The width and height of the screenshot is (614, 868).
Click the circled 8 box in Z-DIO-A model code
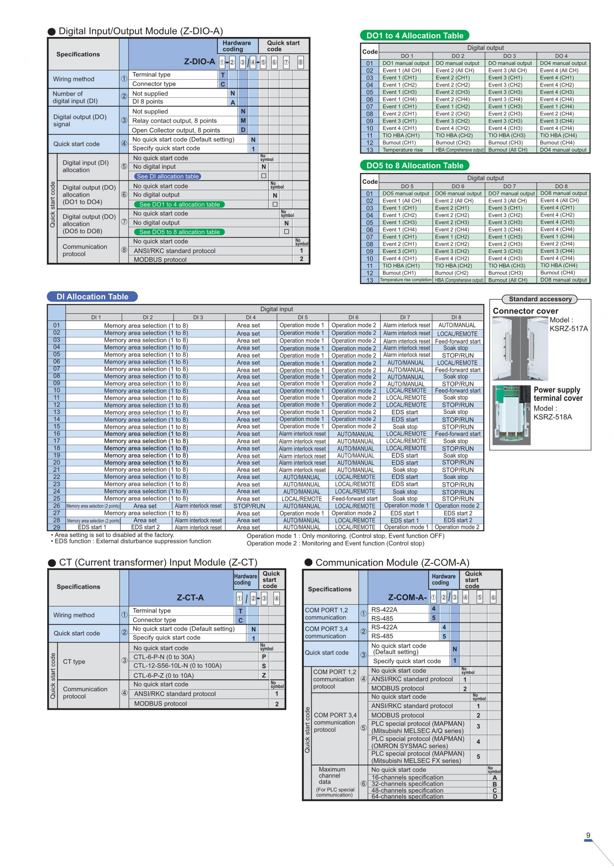(x=301, y=62)
